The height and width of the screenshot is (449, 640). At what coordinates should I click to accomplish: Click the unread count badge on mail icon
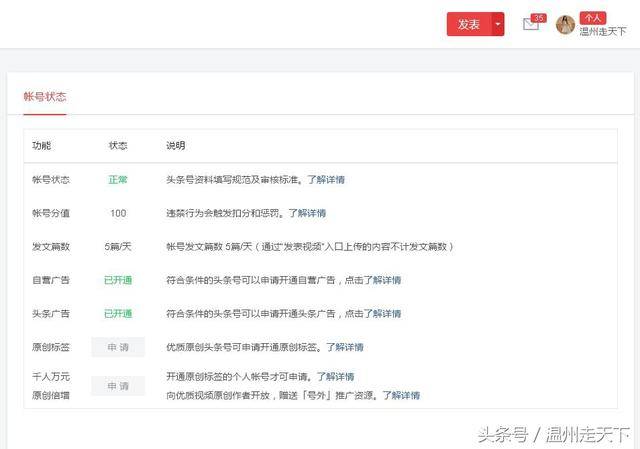coord(539,18)
